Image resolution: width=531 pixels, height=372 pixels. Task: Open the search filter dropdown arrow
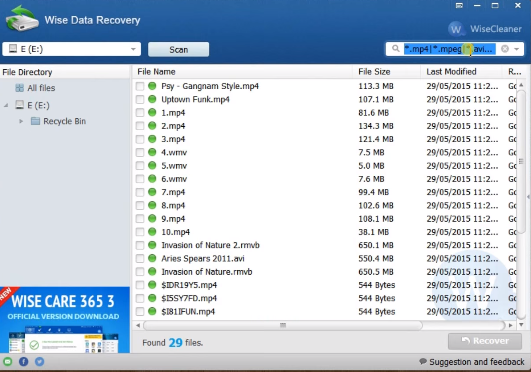pyautogui.click(x=516, y=49)
